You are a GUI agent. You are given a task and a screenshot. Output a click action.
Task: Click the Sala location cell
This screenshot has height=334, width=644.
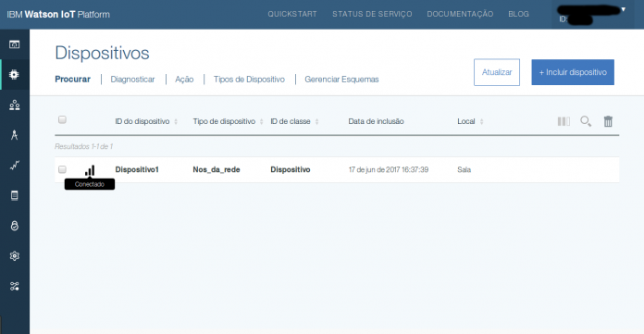[x=464, y=169]
